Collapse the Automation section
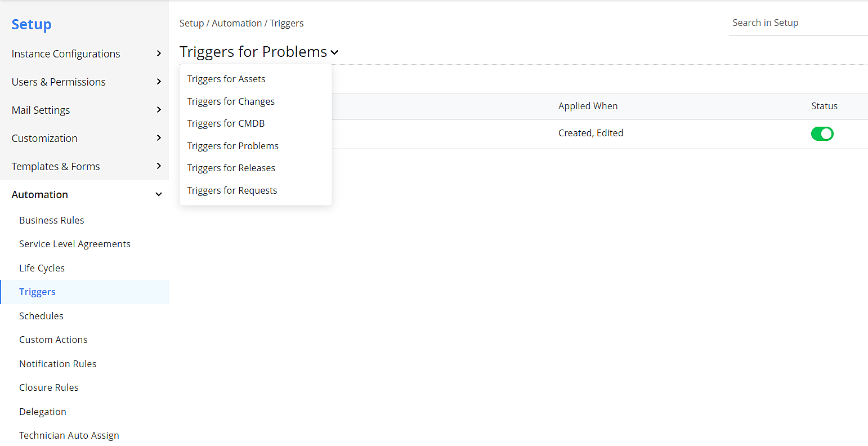 159,194
